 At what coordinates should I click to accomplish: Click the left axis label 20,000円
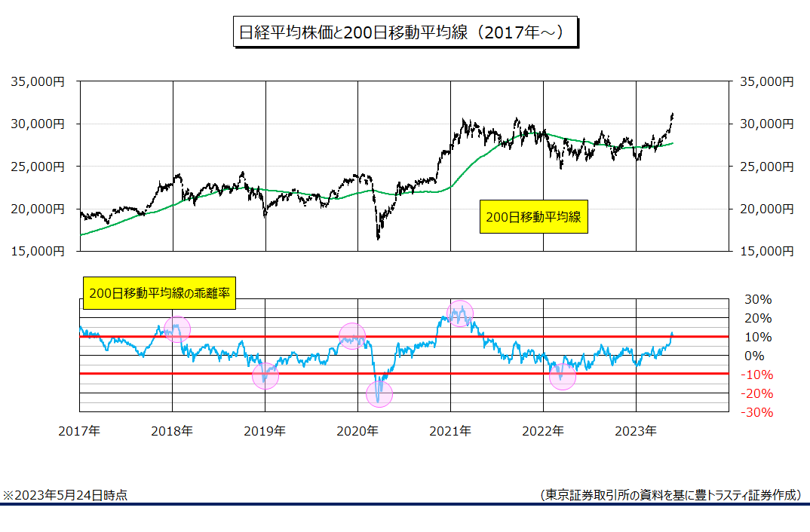(38, 209)
